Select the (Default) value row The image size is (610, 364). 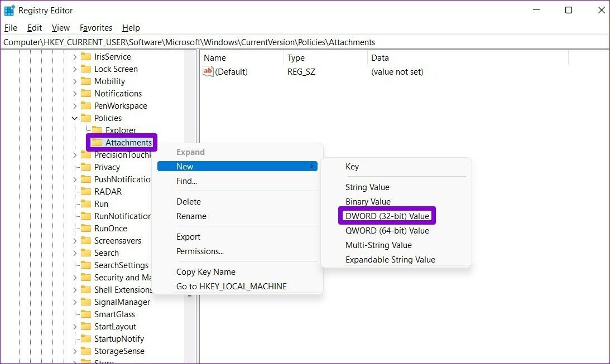(x=313, y=72)
